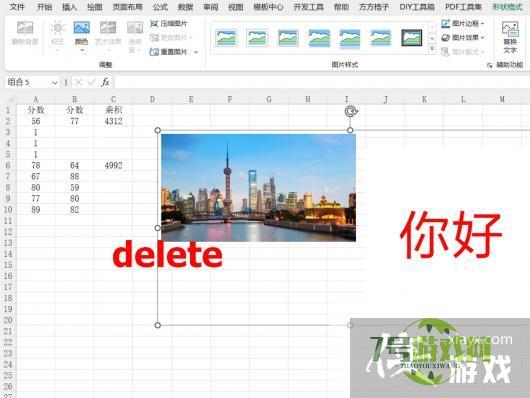Apply the first picture style thumbnail
The width and height of the screenshot is (530, 398).
226,38
